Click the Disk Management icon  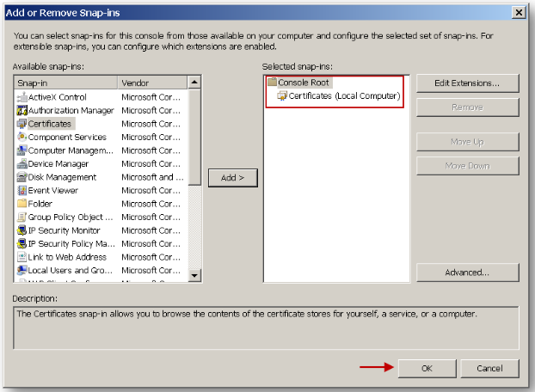[22, 177]
